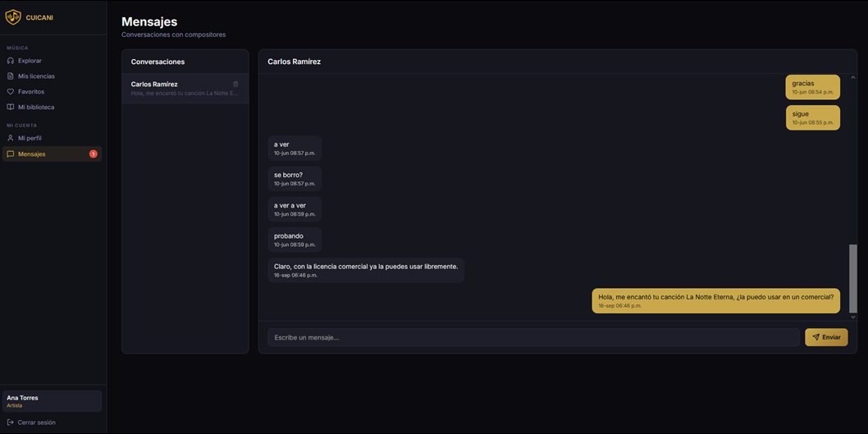Click the chat scrollbar thumb

pos(853,278)
